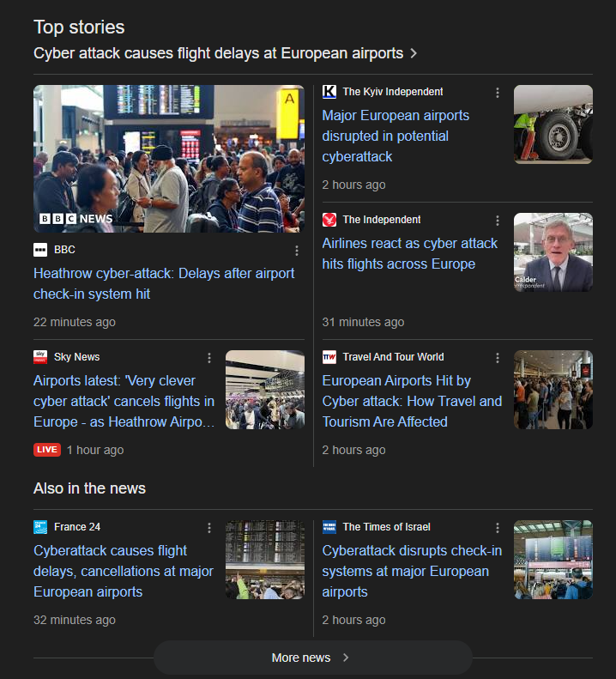Open the three-dot menu for The Kyiv Independent
The image size is (616, 679).
tap(498, 92)
